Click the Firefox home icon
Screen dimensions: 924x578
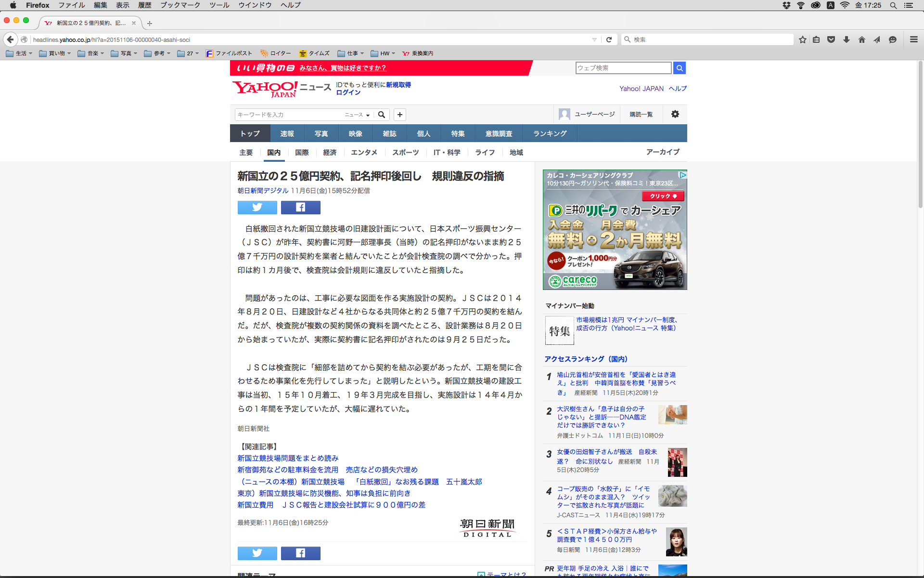pyautogui.click(x=861, y=39)
